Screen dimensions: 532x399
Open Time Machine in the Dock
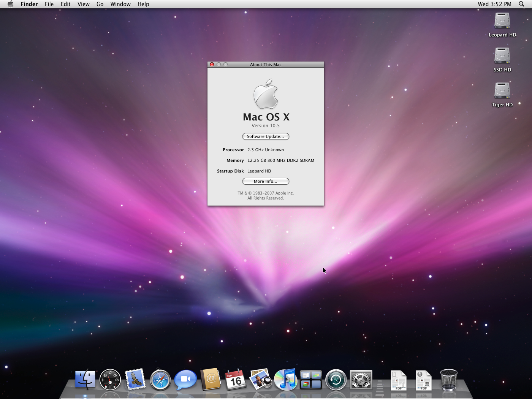pos(336,379)
